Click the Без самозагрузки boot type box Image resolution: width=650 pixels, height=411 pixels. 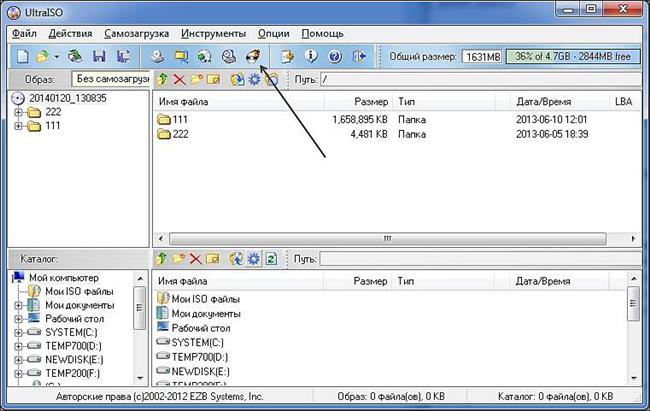click(x=111, y=79)
